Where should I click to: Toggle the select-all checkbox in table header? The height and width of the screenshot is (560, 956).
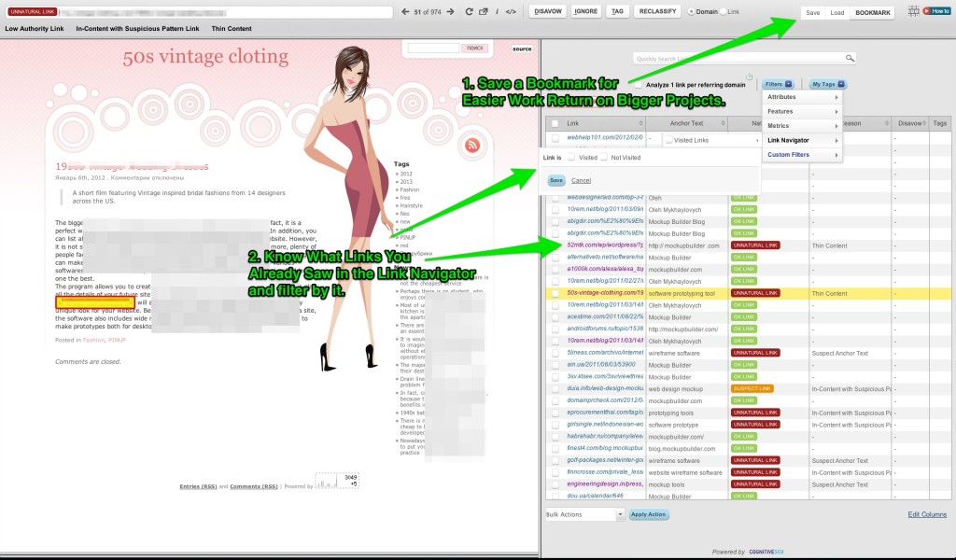555,123
